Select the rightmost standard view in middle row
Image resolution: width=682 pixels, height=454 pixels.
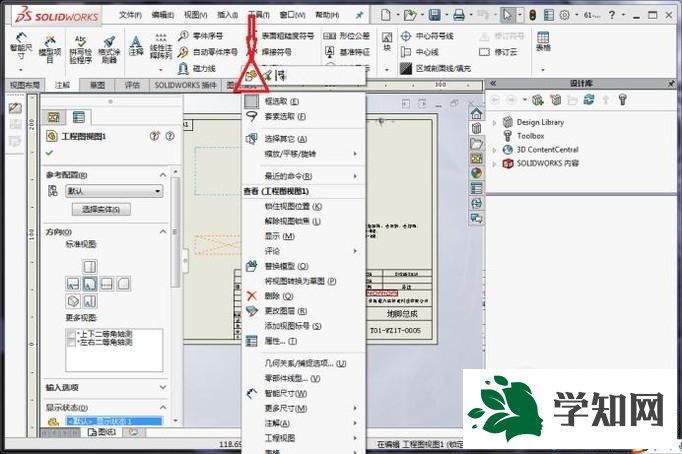(124, 284)
